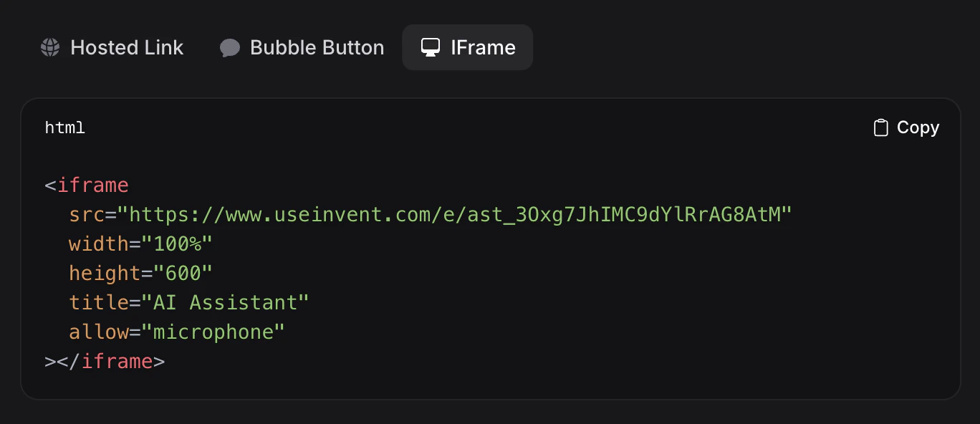Click the monitor icon inside the IFrame tab

click(430, 47)
